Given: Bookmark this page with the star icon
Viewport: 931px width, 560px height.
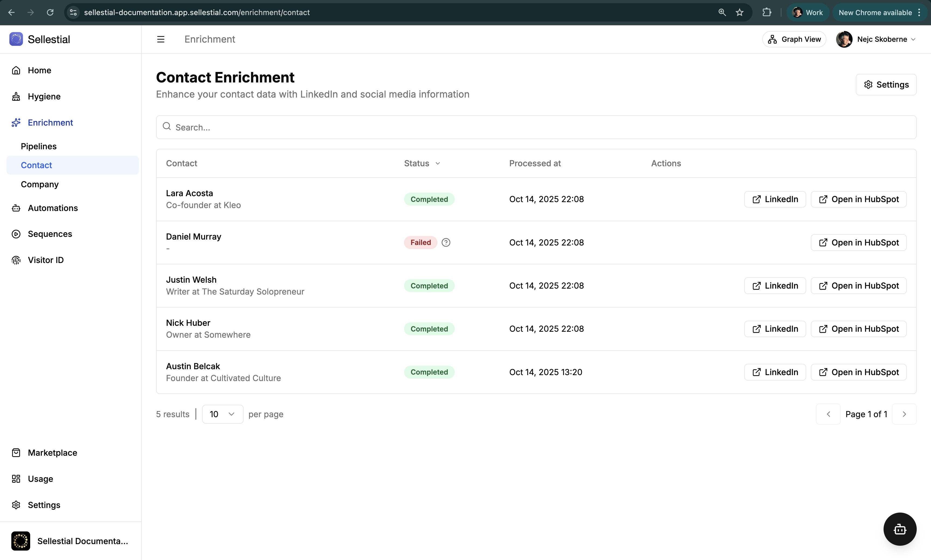Looking at the screenshot, I should coord(740,12).
